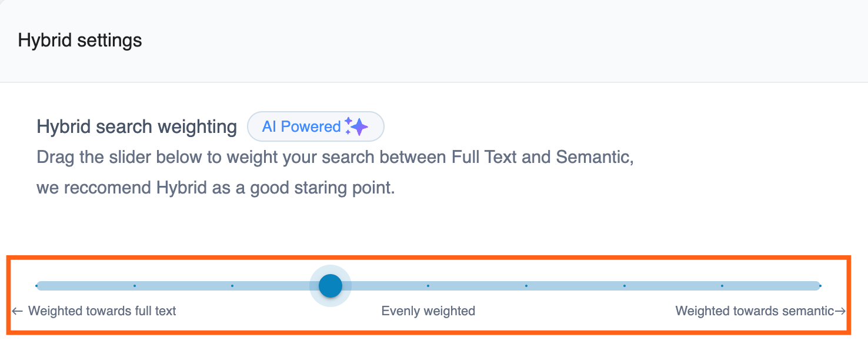Click the tick dot left of the slider handle

(233, 286)
